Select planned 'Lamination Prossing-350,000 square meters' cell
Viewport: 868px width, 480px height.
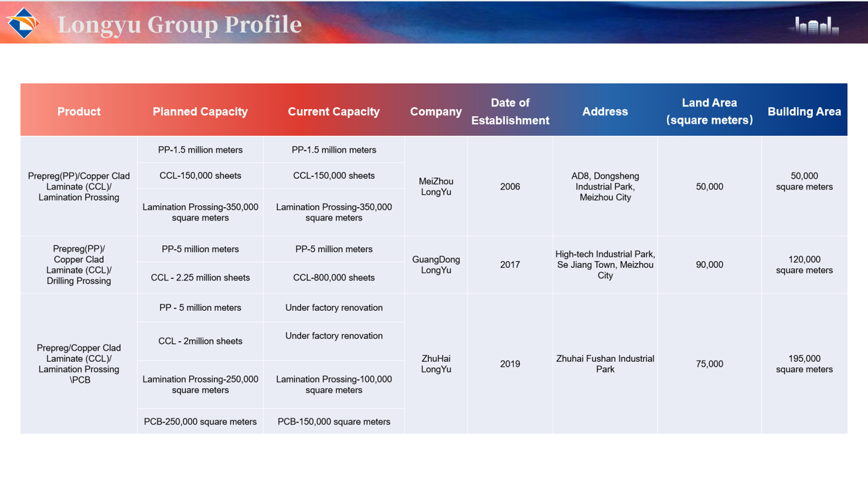[200, 212]
